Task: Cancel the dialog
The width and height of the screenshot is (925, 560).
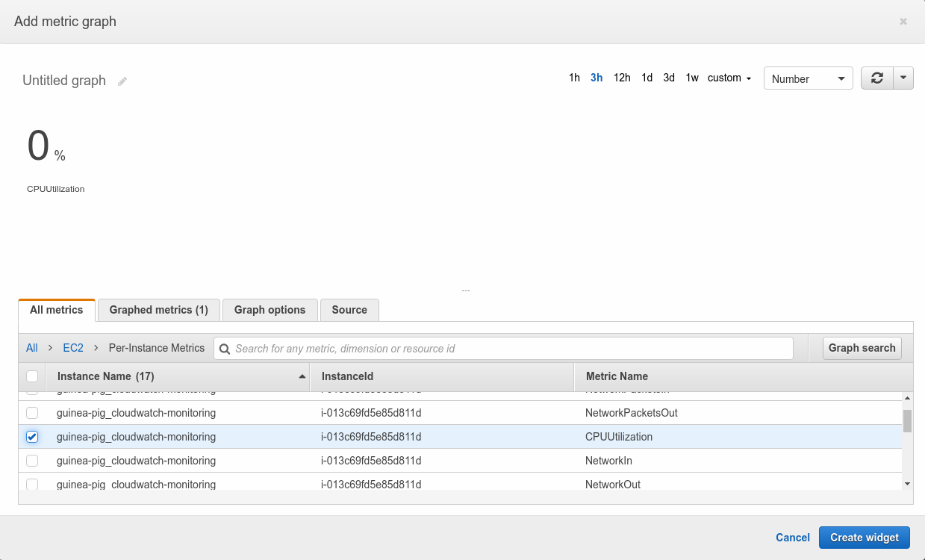Action: (x=793, y=538)
